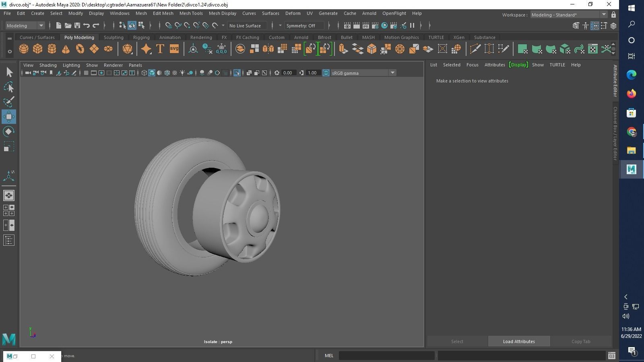
Task: Click the Multi-Cut knife tool icon
Action: tap(475, 49)
